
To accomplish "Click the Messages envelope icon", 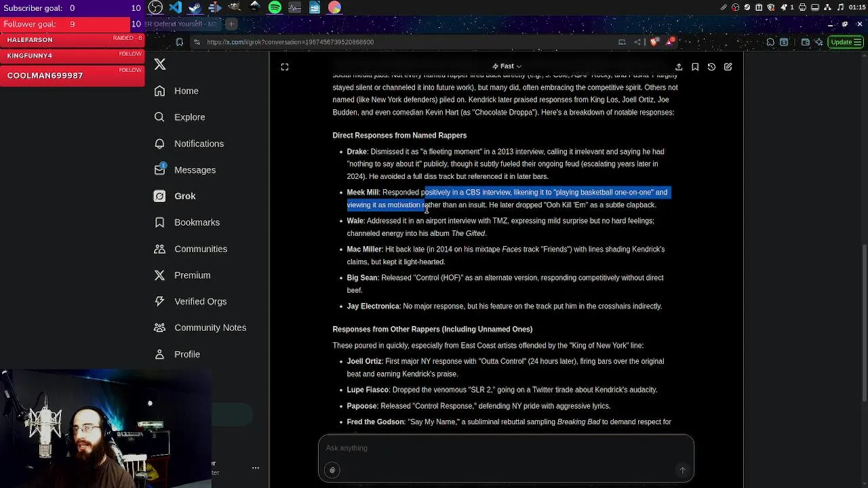I will [159, 170].
